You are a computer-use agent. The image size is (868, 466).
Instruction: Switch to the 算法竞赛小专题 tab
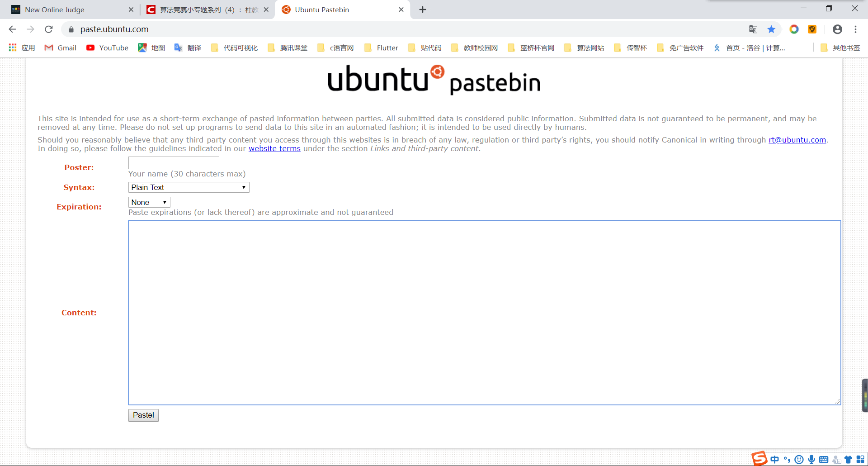203,9
